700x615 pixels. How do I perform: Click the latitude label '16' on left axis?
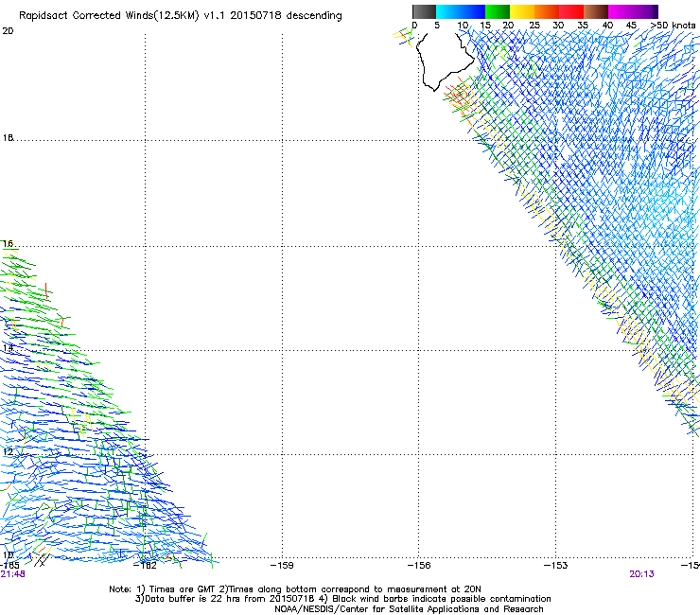point(8,243)
